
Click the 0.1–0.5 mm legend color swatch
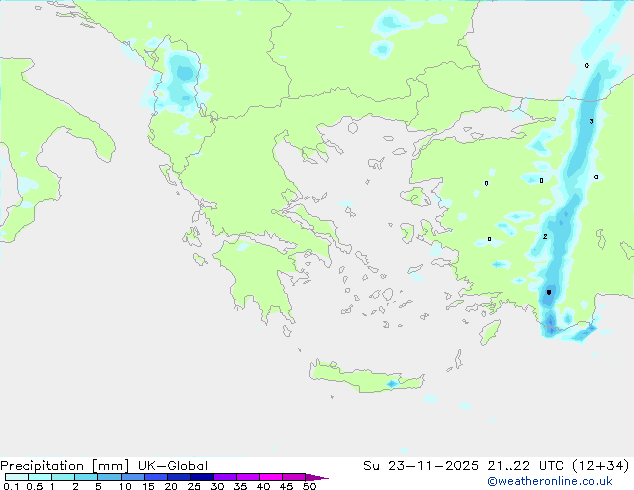[x=17, y=477]
